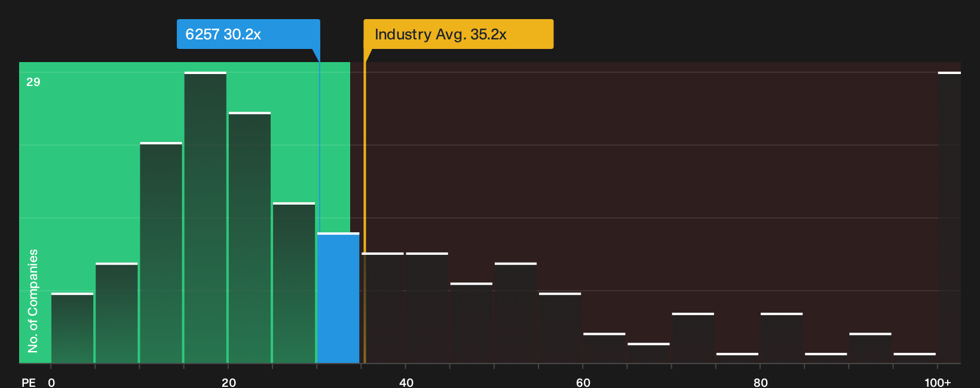Click the dark bar for PE 80-85
The height and width of the screenshot is (388, 980).
point(782,338)
